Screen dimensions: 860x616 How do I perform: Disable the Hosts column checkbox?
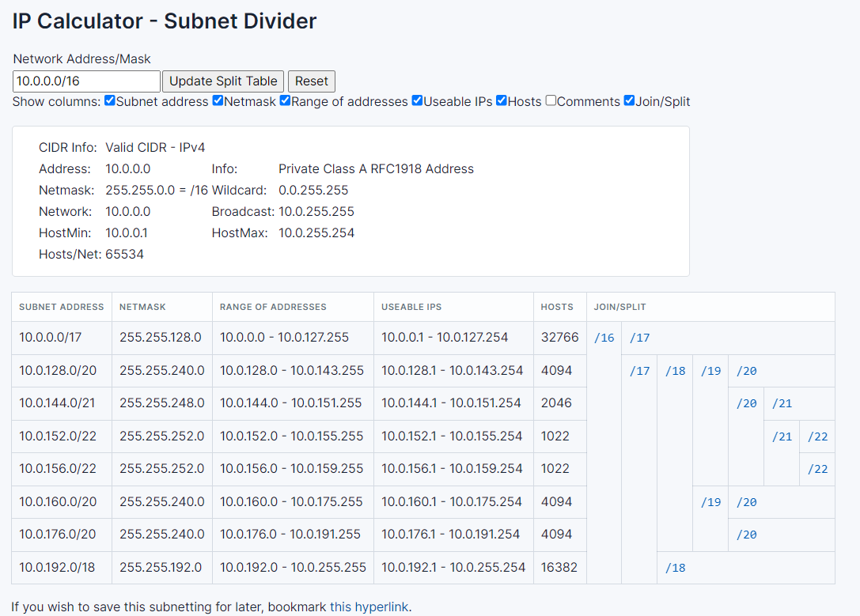502,100
